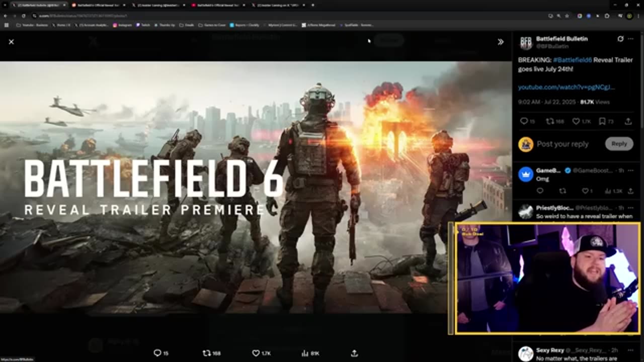The width and height of the screenshot is (644, 362).
Task: Open Battlefield Bulletin profile avatar
Action: tap(526, 43)
